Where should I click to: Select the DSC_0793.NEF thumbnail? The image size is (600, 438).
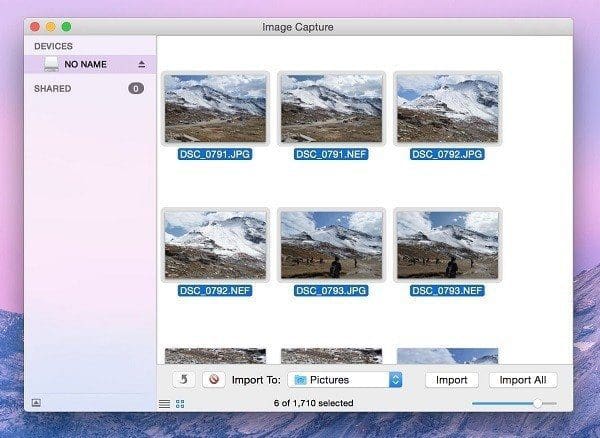(447, 245)
